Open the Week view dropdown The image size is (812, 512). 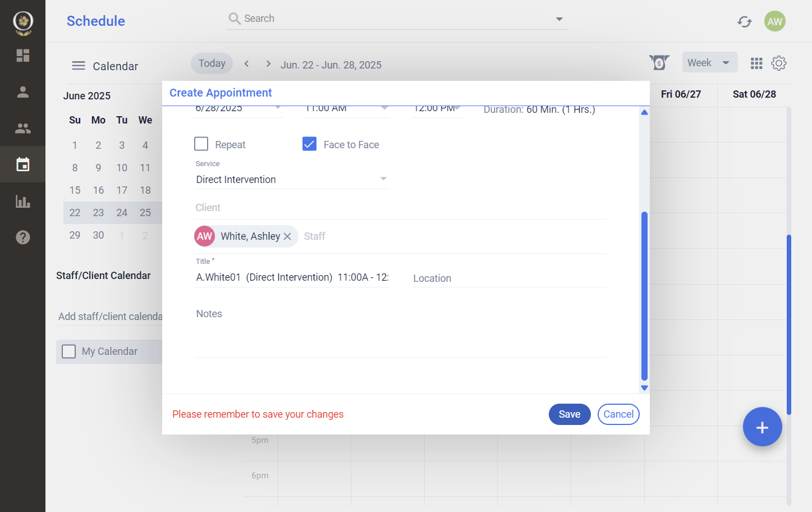click(x=710, y=62)
